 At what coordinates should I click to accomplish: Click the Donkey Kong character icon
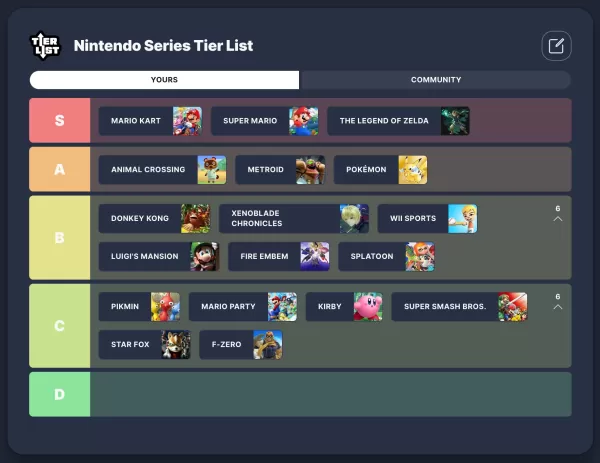[x=195, y=218]
